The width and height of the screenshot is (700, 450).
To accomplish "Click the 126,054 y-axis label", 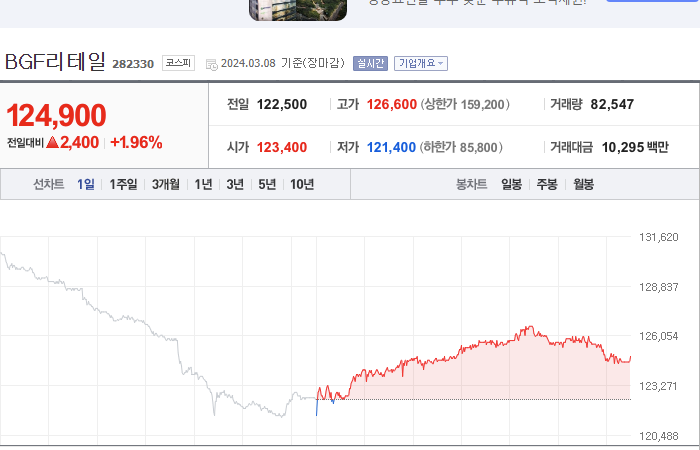I will pyautogui.click(x=658, y=336).
